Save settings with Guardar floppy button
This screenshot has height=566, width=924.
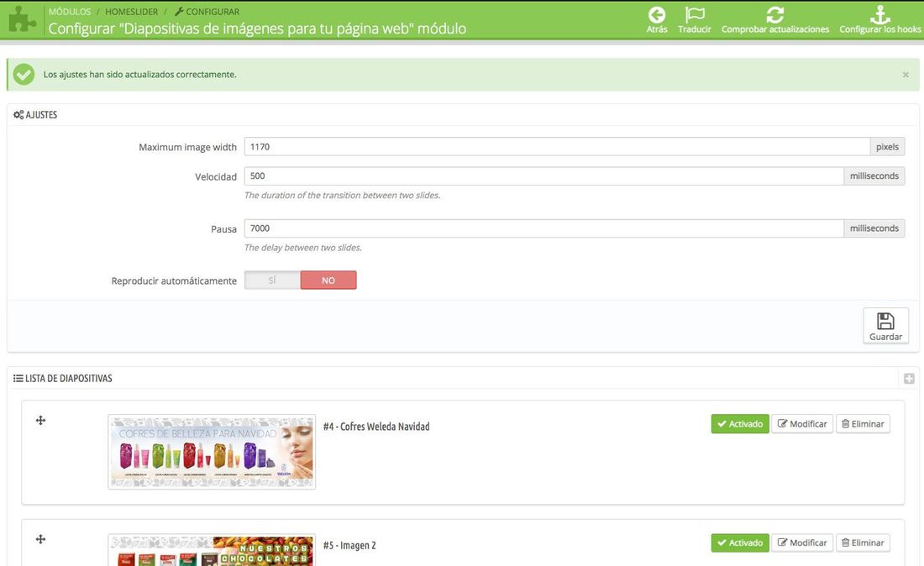[x=885, y=326]
